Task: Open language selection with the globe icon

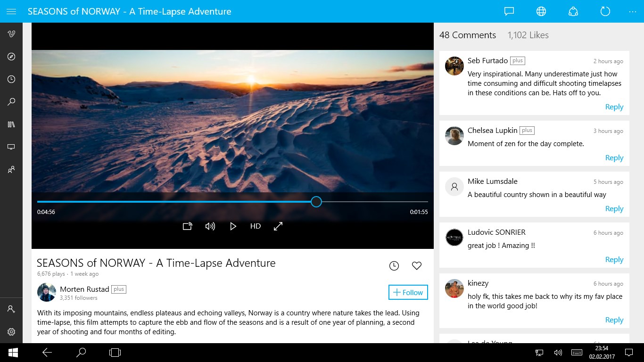Action: pos(541,11)
